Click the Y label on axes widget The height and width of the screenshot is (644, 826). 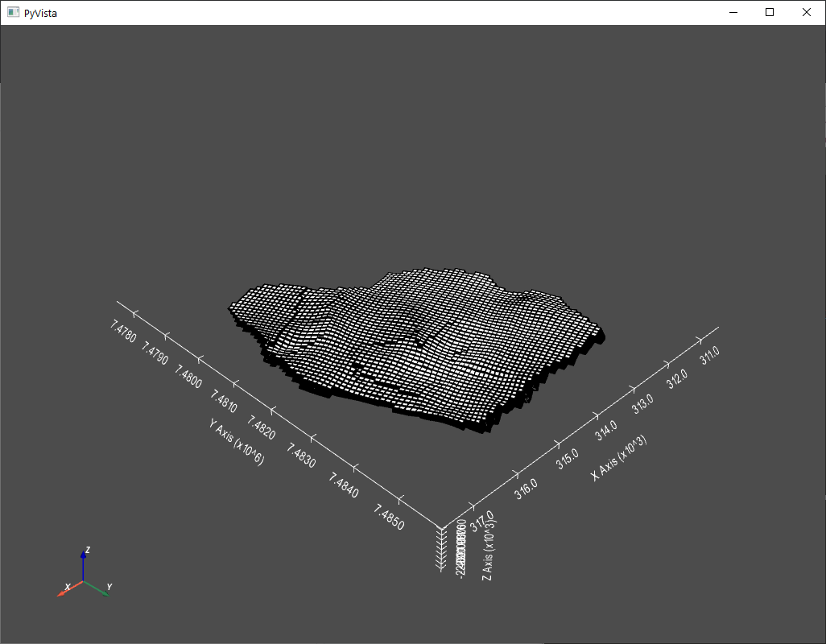point(108,587)
